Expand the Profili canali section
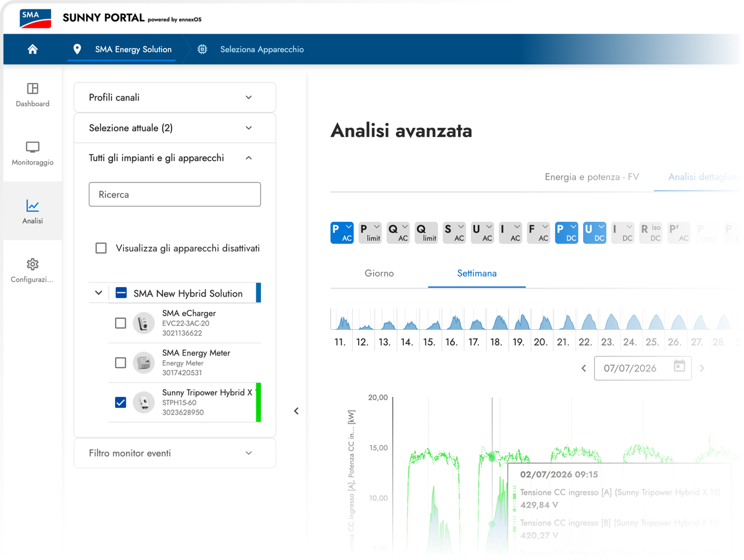 pos(175,98)
